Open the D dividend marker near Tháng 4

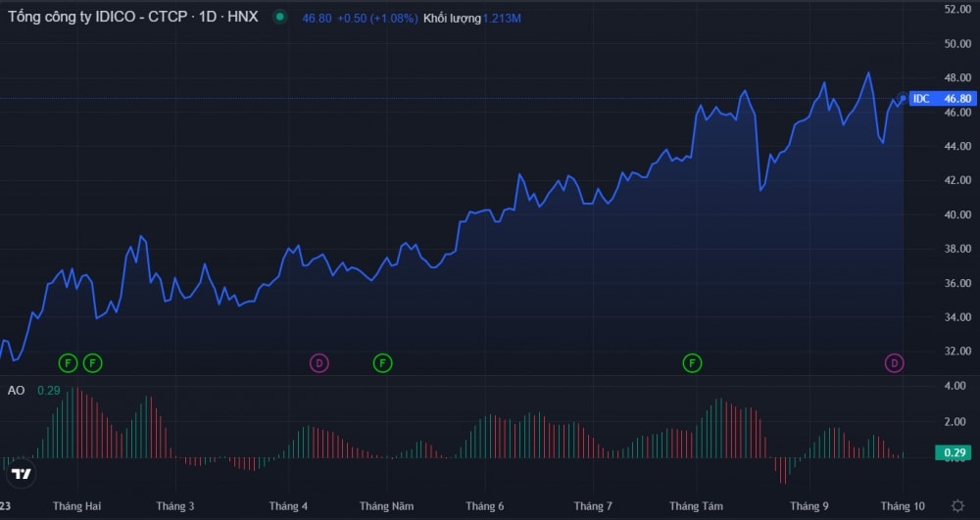(319, 362)
